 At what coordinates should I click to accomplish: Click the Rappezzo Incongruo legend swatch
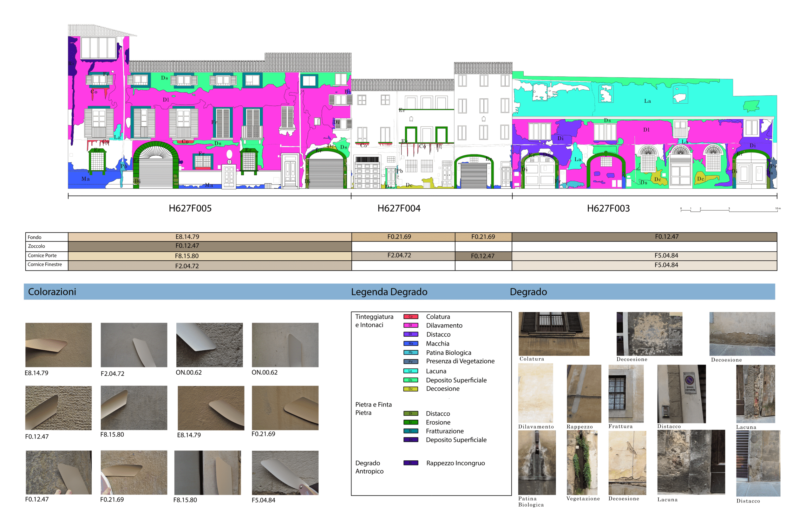tap(410, 463)
